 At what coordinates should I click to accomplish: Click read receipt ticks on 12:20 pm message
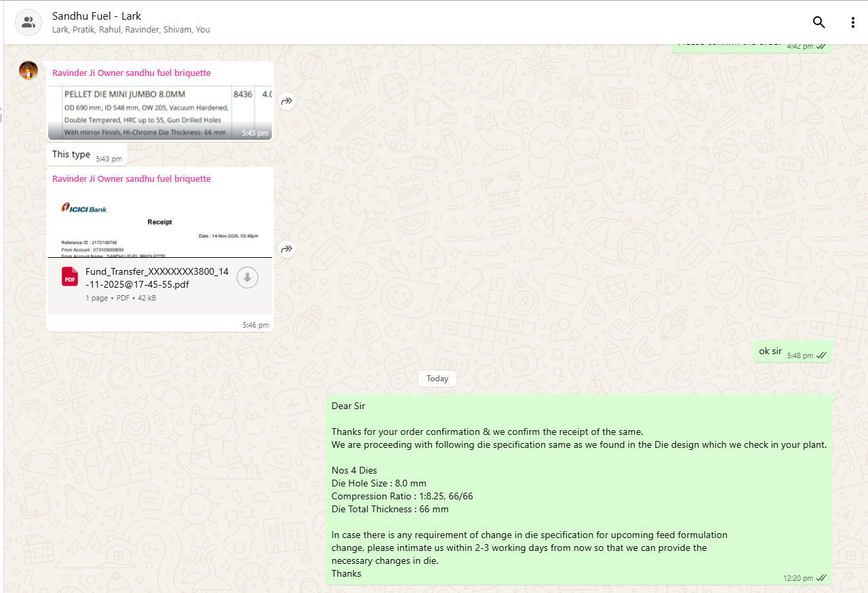click(821, 578)
